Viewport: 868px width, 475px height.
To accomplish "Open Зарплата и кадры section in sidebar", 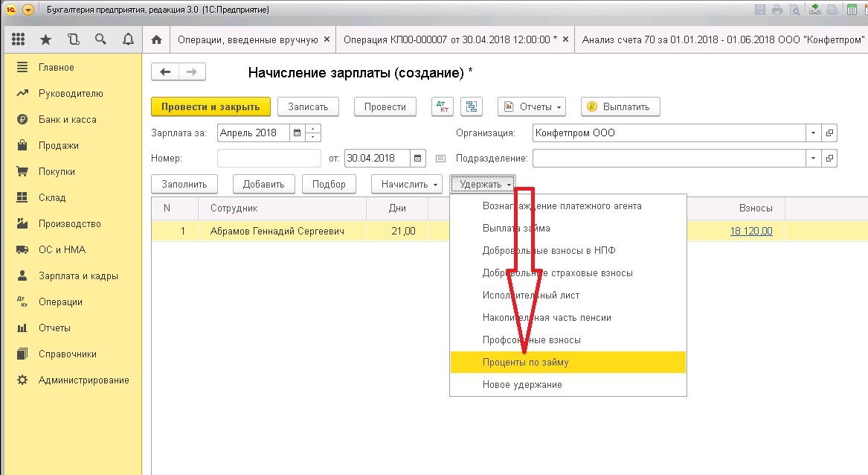I will [78, 276].
